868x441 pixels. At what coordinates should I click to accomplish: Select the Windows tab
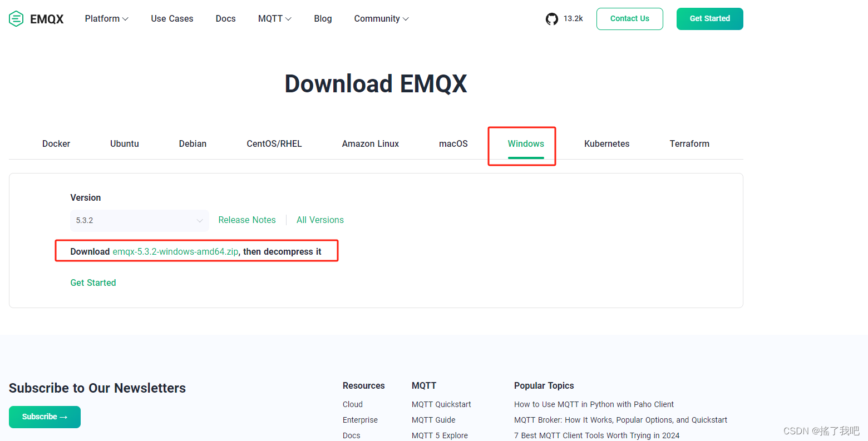[x=526, y=143]
